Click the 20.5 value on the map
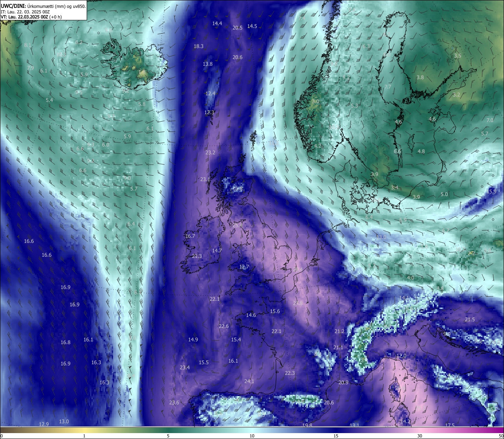Screen dimensions: 504x439 [237, 28]
